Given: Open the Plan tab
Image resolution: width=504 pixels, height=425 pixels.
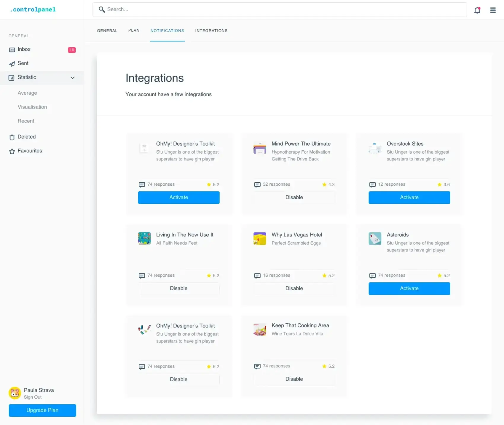Looking at the screenshot, I should pyautogui.click(x=134, y=31).
